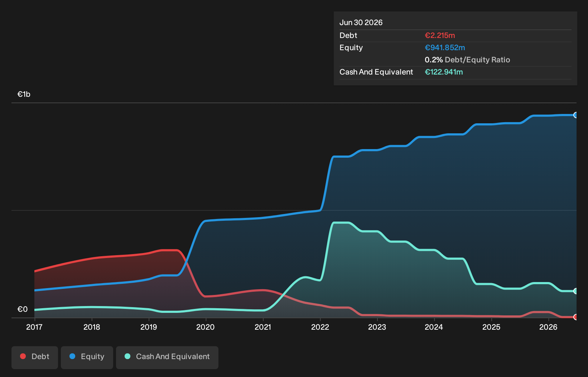Click the blue Equity legend dot
588x377 pixels.
tap(72, 356)
